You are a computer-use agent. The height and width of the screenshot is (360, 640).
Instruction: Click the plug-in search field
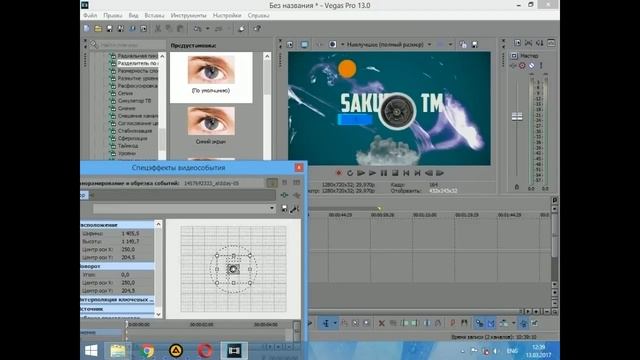(129, 44)
